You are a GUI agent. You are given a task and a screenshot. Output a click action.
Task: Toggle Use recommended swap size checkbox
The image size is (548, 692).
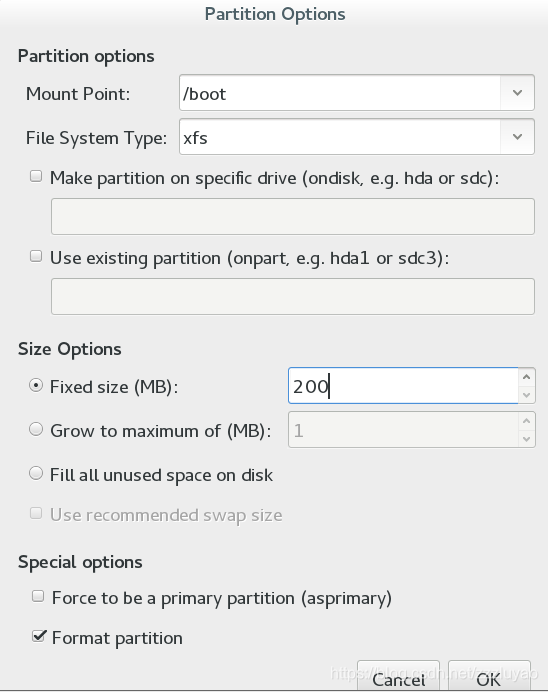point(36,513)
